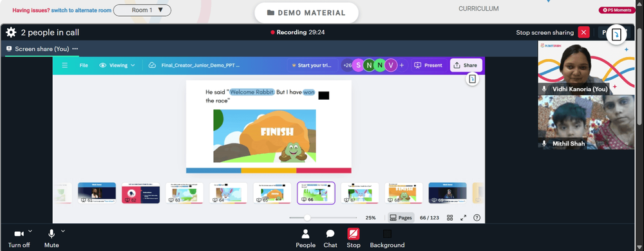The image size is (644, 251).
Task: Enter fullscreen with expand arrows icon
Action: [x=463, y=218]
